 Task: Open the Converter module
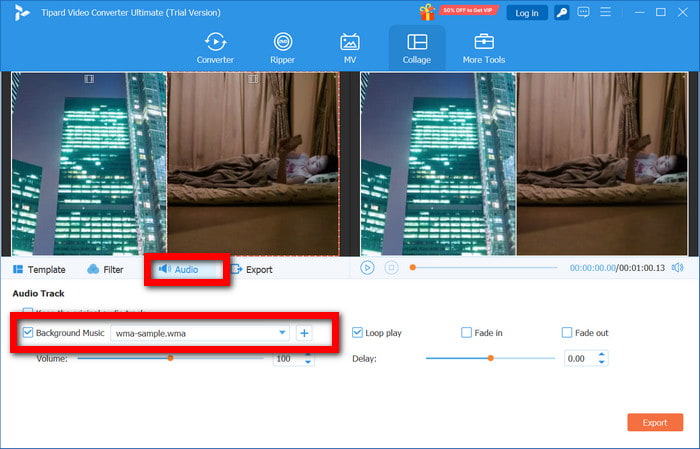(x=214, y=47)
